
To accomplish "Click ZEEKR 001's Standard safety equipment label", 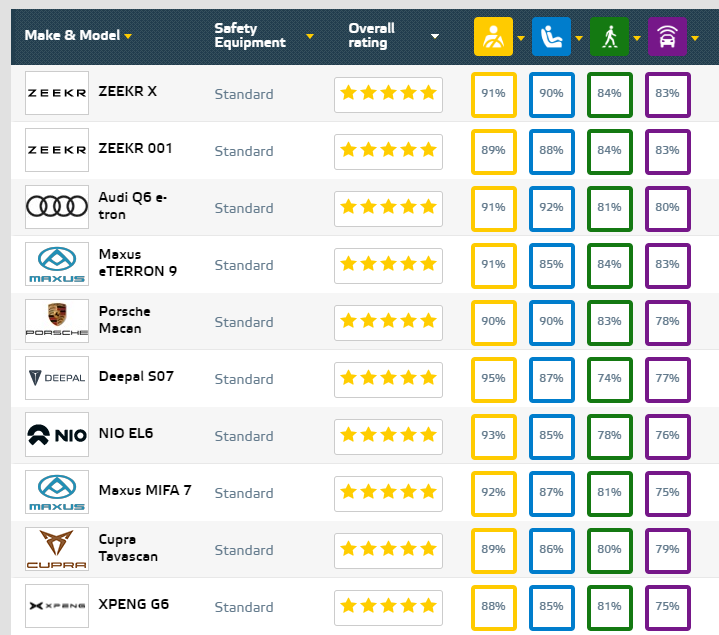I will click(x=243, y=152).
